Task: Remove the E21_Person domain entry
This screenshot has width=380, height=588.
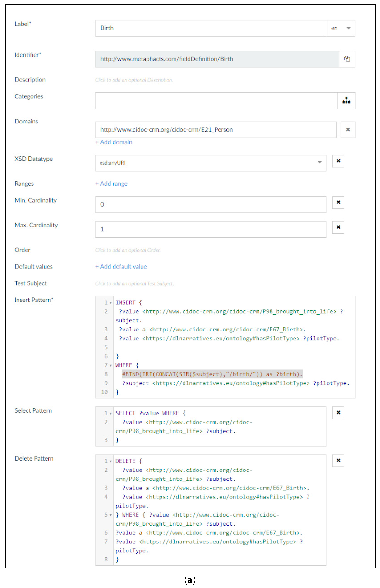Action: click(348, 130)
